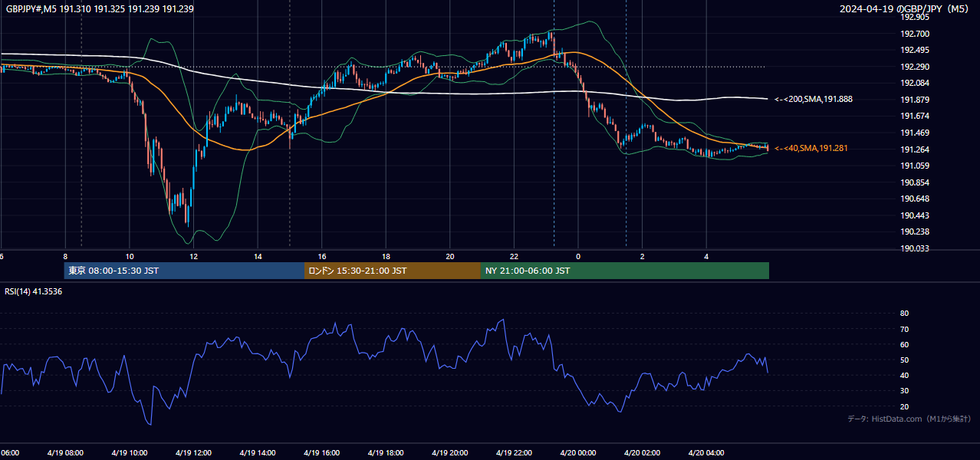Click price axis value 190.033

tap(915, 248)
